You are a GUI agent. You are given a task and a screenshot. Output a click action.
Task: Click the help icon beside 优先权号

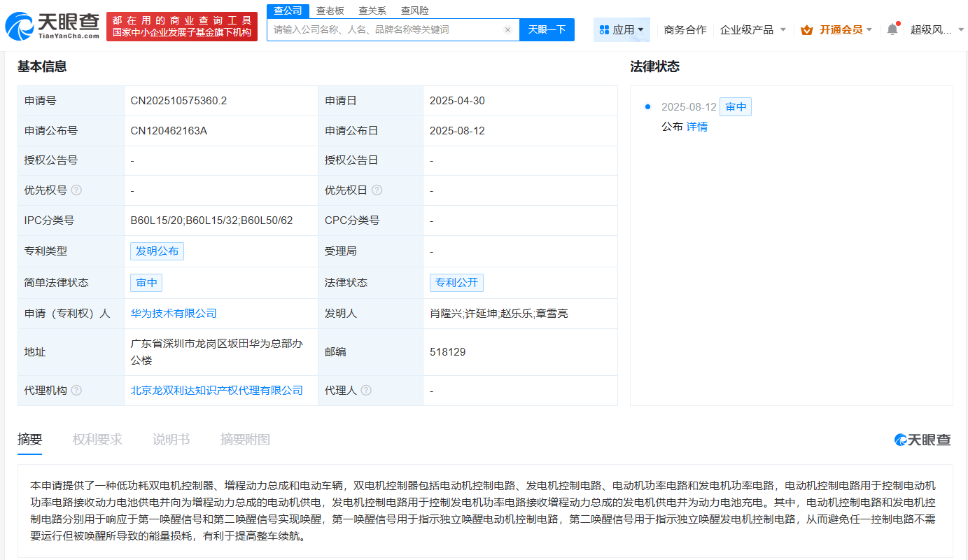tap(76, 189)
